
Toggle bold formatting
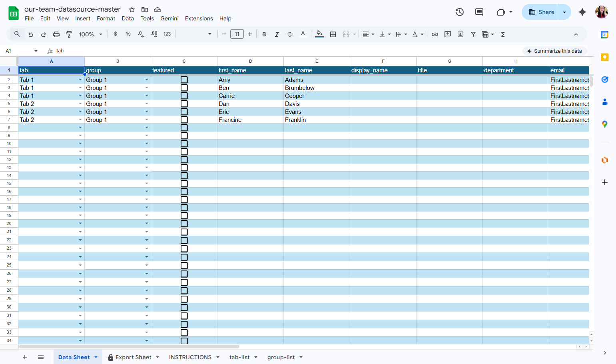tap(264, 34)
